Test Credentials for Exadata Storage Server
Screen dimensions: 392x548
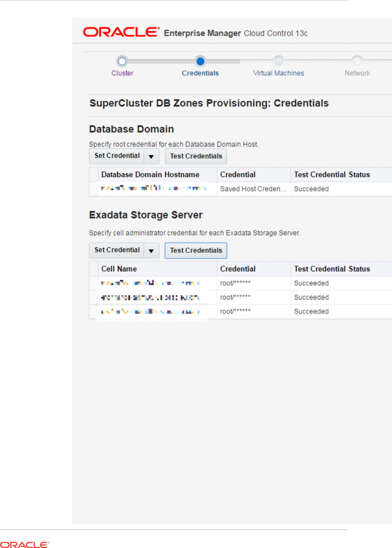pos(196,251)
